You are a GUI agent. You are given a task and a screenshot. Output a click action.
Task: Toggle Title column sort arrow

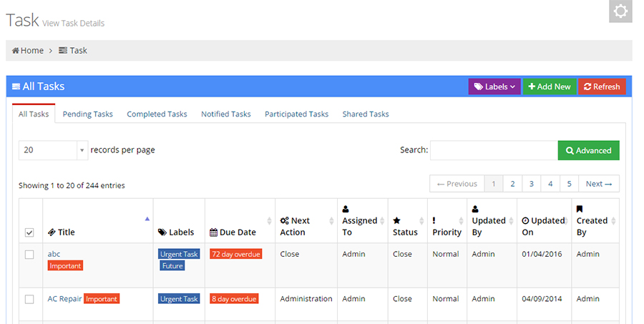point(147,219)
